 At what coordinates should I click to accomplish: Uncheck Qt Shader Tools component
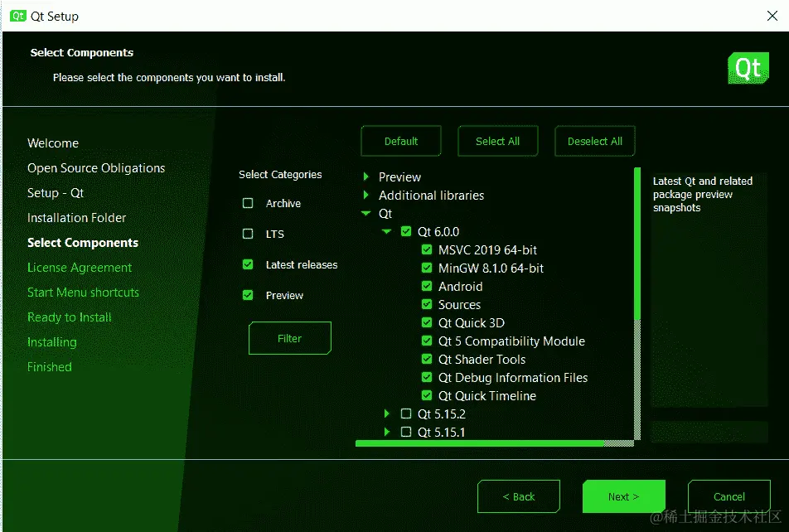[427, 359]
